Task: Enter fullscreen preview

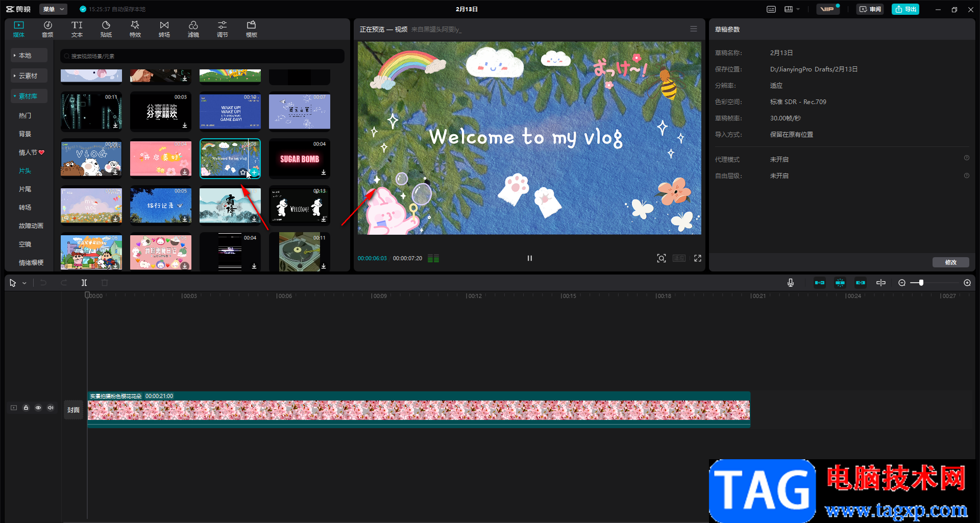Action: tap(698, 258)
